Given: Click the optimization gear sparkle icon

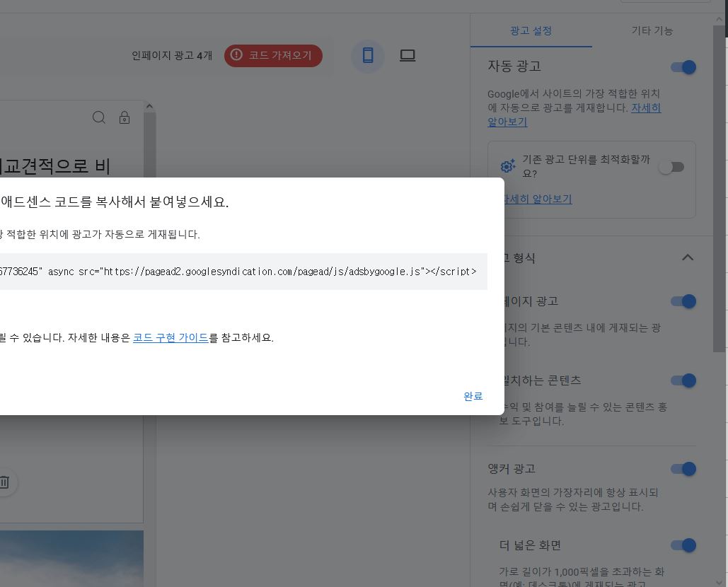Looking at the screenshot, I should coord(508,165).
